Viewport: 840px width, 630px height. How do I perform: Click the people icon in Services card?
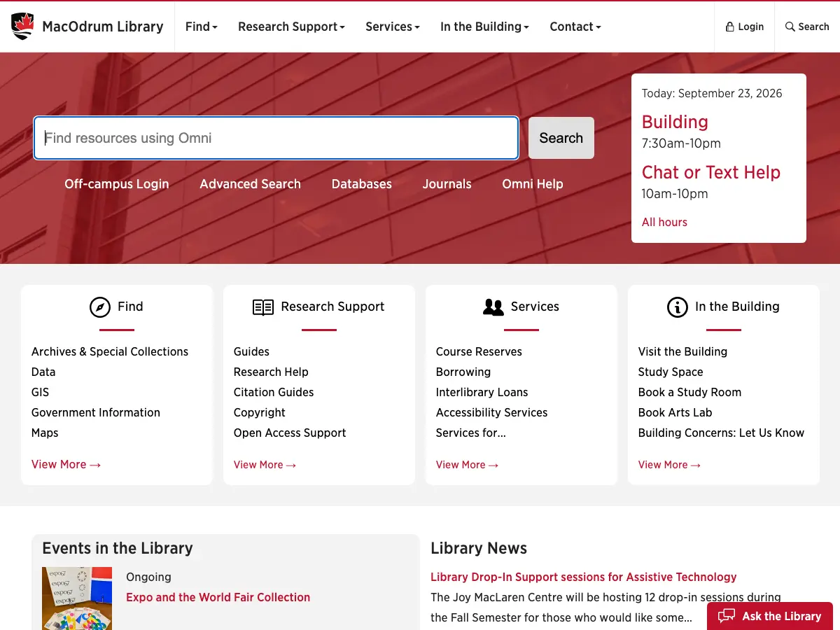pyautogui.click(x=493, y=307)
